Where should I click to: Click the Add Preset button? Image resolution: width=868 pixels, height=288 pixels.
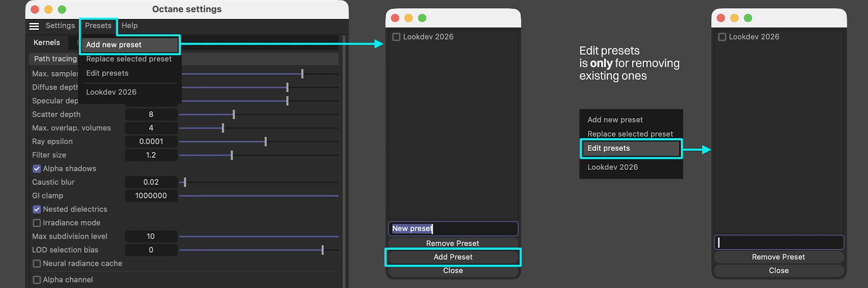coord(453,257)
